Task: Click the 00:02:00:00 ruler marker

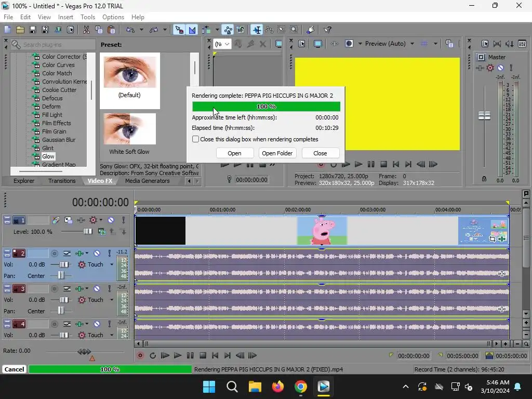Action: pyautogui.click(x=298, y=210)
